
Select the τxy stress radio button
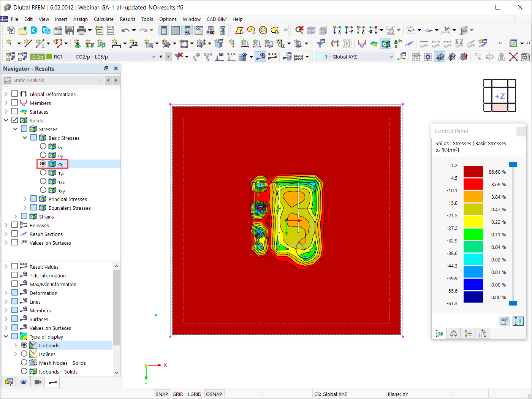tap(43, 190)
